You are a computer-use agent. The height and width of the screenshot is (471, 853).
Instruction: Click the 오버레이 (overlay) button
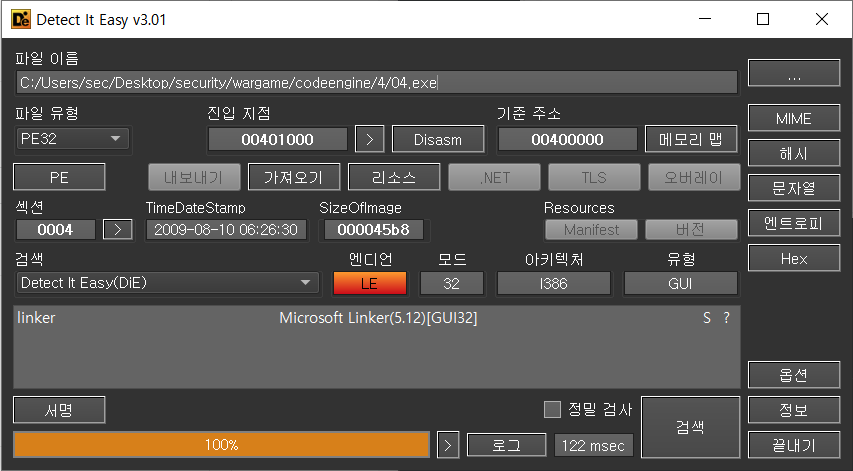(x=694, y=177)
